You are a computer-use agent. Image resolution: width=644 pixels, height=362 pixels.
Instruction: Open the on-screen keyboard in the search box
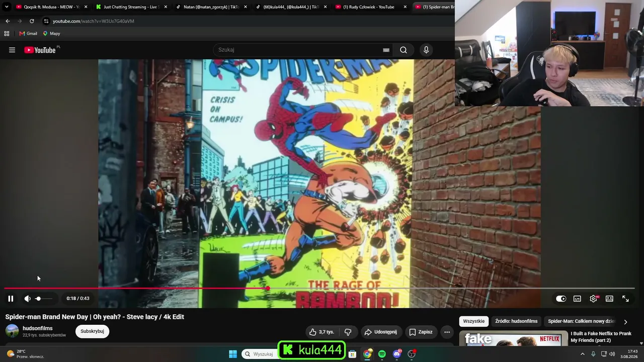[386, 50]
